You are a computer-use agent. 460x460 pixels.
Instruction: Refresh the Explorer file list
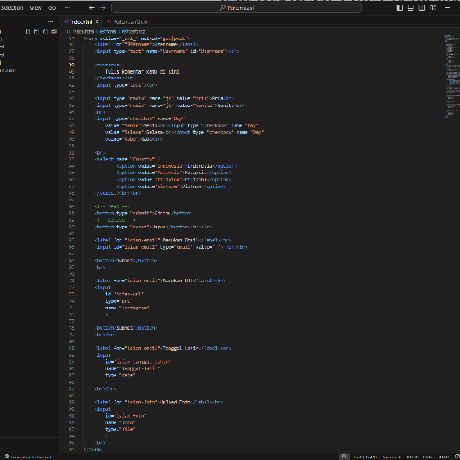click(45, 32)
